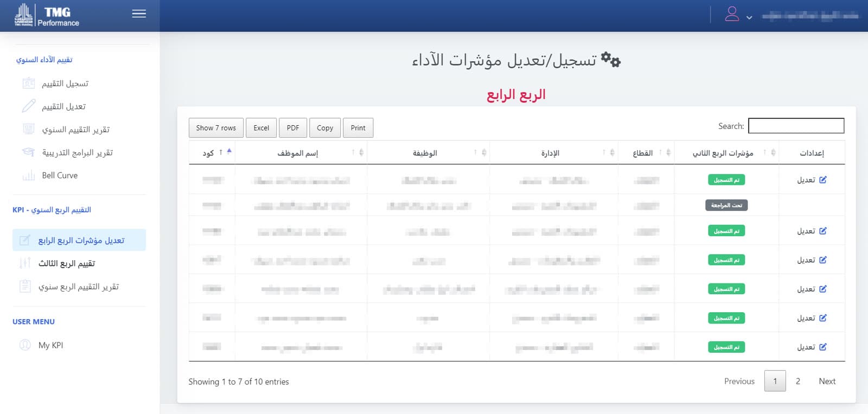The image size is (868, 414).
Task: Select تعديل مؤشرات الربع الرابع
Action: click(79, 240)
